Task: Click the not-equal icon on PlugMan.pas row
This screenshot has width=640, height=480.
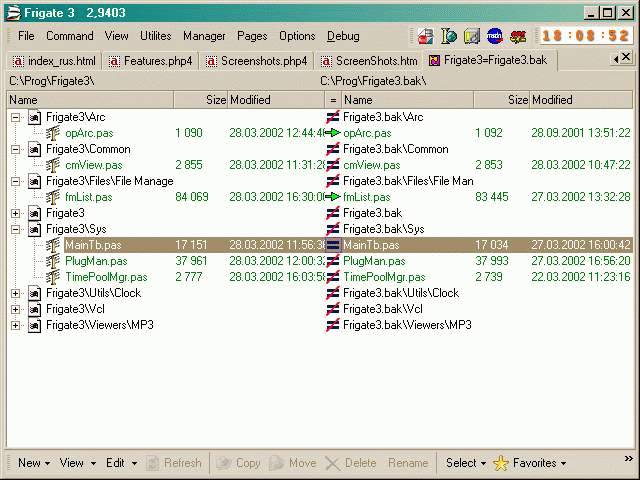Action: [x=333, y=261]
